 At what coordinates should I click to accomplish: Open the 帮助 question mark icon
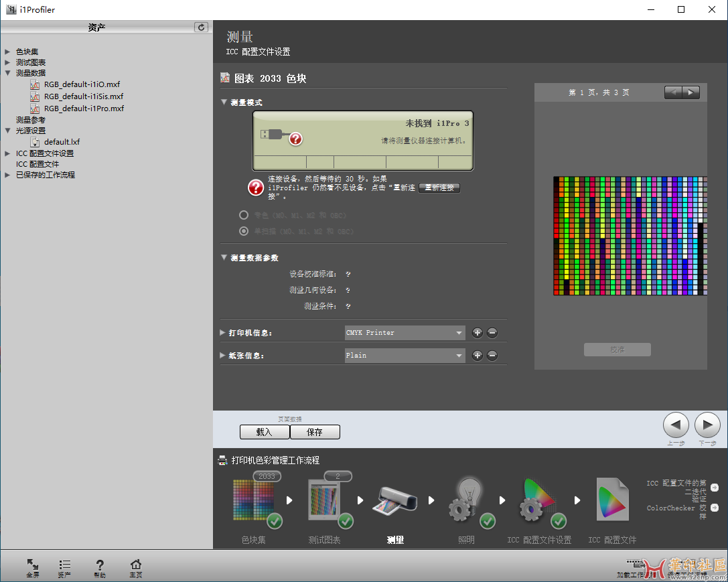coord(100,567)
